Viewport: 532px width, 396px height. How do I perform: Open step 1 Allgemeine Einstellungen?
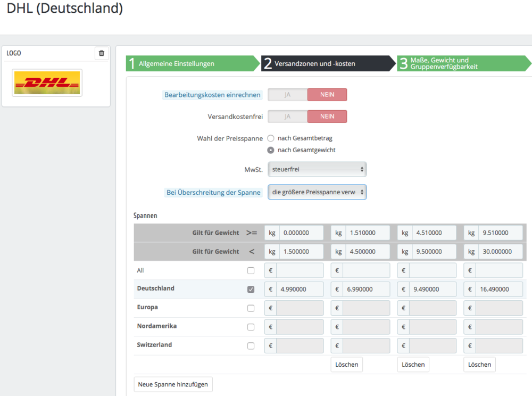[x=193, y=63]
